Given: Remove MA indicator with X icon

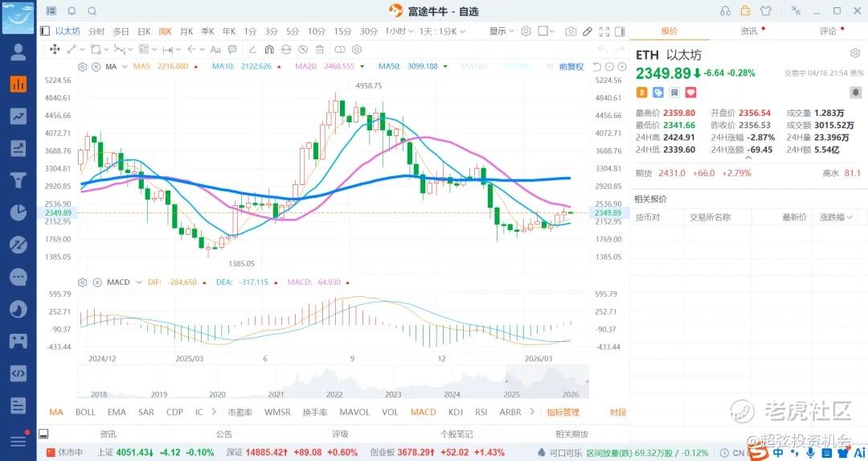Looking at the screenshot, I should coord(96,67).
